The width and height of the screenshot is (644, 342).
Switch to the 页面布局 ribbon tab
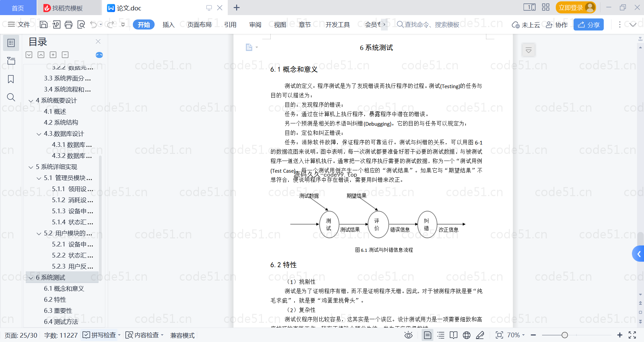[199, 24]
